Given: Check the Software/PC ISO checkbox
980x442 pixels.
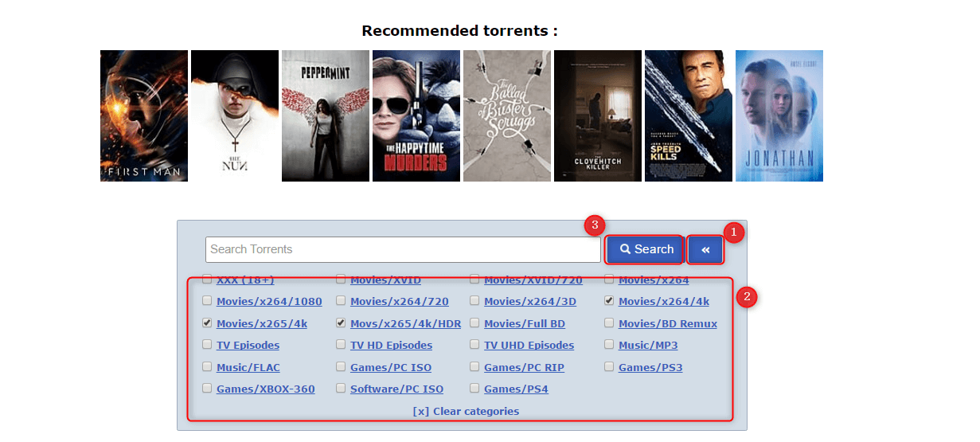Looking at the screenshot, I should pyautogui.click(x=341, y=389).
